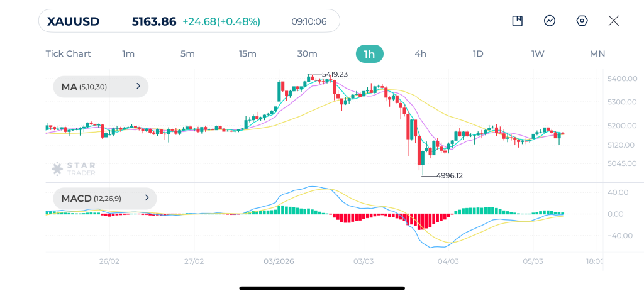
Task: Click the 4996.12 low price marker
Action: pos(449,176)
